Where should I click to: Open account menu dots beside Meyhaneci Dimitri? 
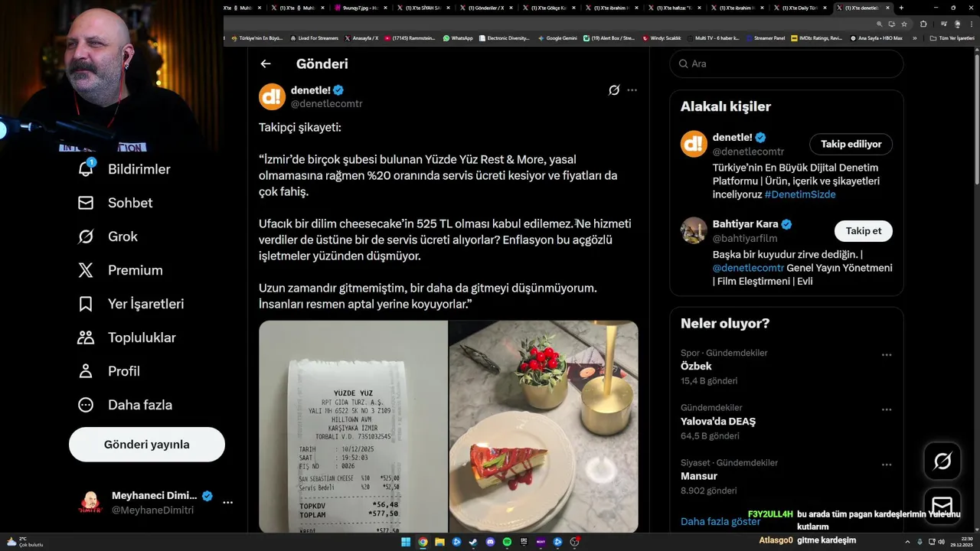click(227, 503)
